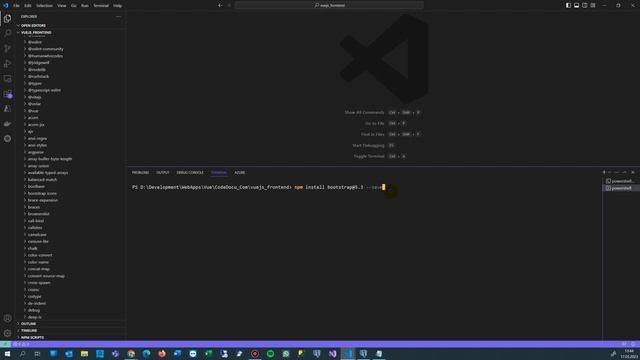This screenshot has width=640, height=360.
Task: Open Explorer more actions ellipsis
Action: point(118,17)
